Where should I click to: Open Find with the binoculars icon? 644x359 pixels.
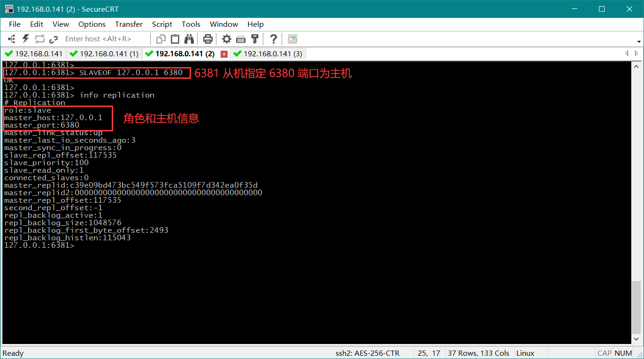coord(189,39)
